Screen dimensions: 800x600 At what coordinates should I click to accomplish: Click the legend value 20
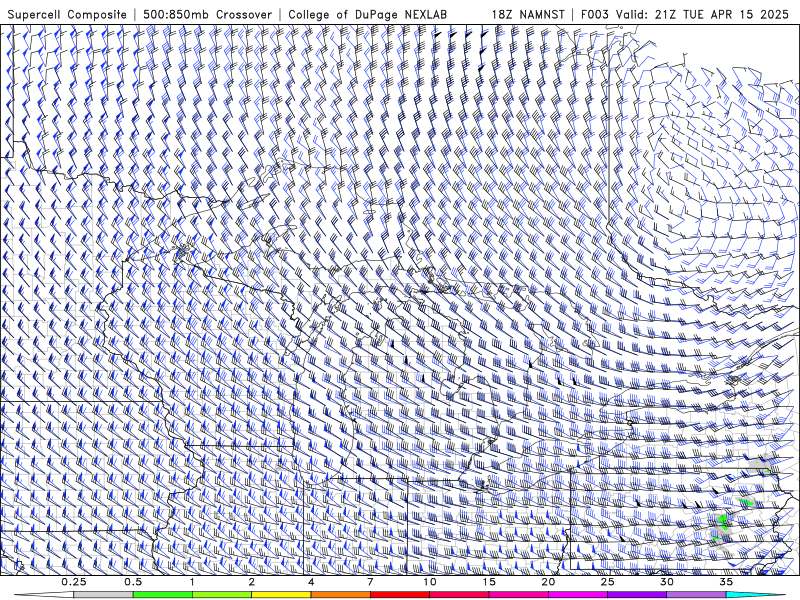[x=548, y=582]
